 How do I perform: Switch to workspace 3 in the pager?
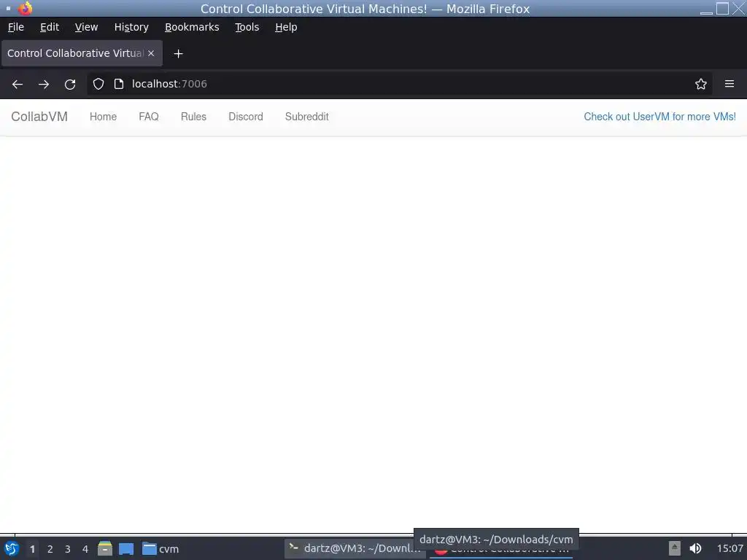pos(68,549)
